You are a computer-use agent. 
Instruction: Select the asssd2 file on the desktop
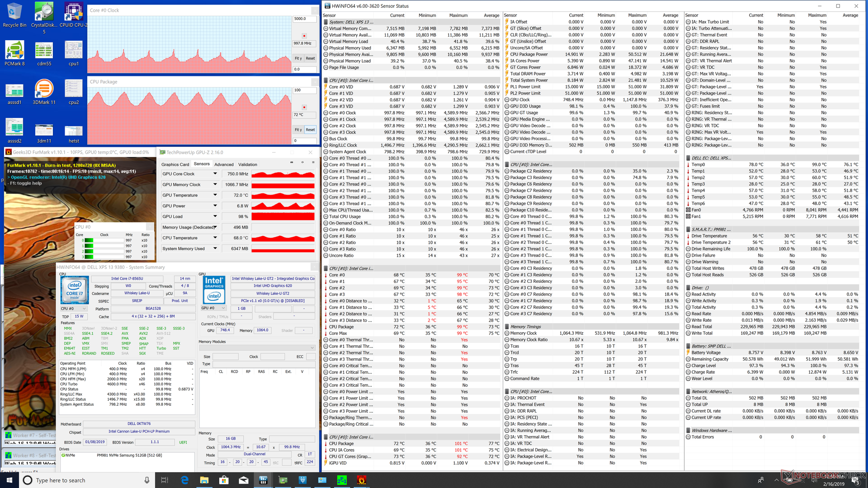click(x=14, y=131)
